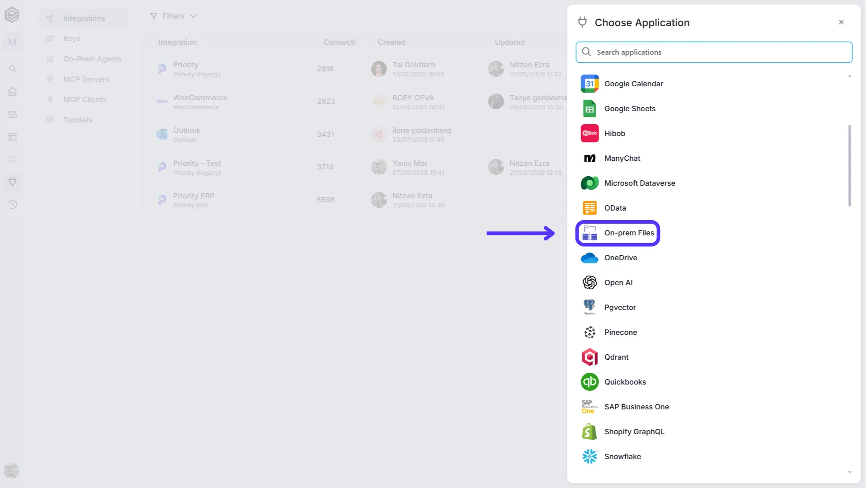Open the WooCommerce integration row
The height and width of the screenshot is (488, 868).
pyautogui.click(x=355, y=102)
